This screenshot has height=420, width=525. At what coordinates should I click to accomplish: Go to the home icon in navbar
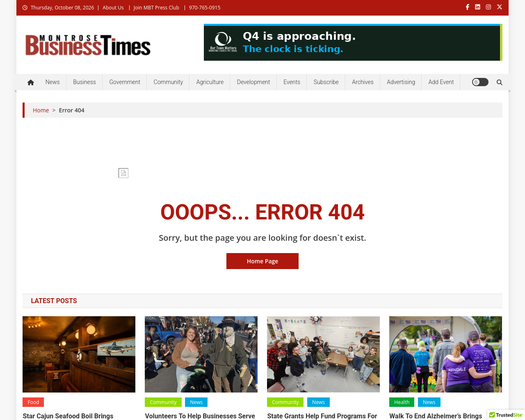[x=31, y=82]
